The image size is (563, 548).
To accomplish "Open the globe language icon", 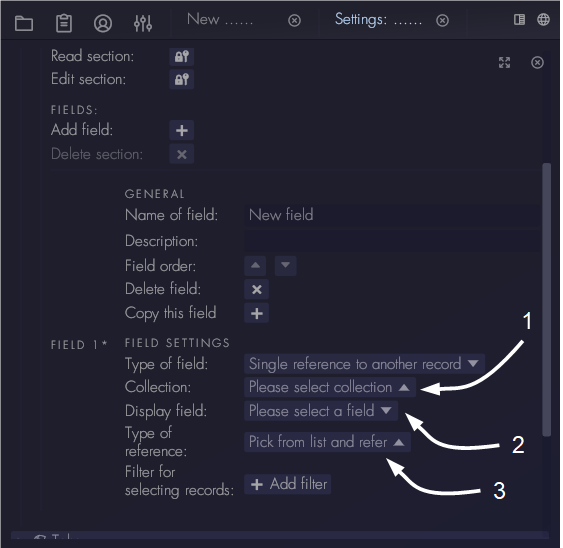I will (543, 19).
